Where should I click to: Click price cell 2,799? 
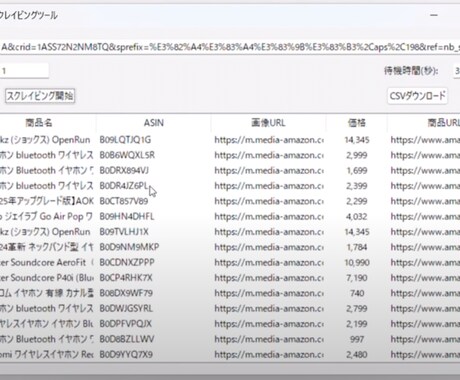click(357, 308)
